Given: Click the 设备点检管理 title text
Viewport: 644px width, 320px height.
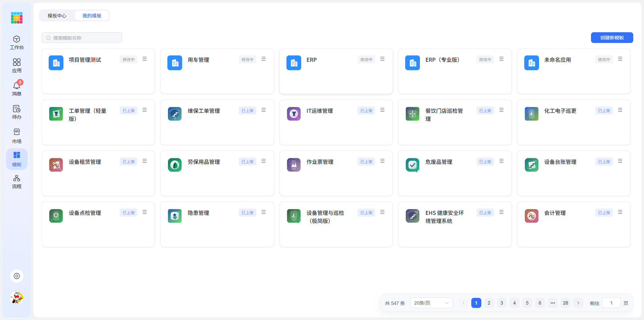Looking at the screenshot, I should tap(85, 213).
